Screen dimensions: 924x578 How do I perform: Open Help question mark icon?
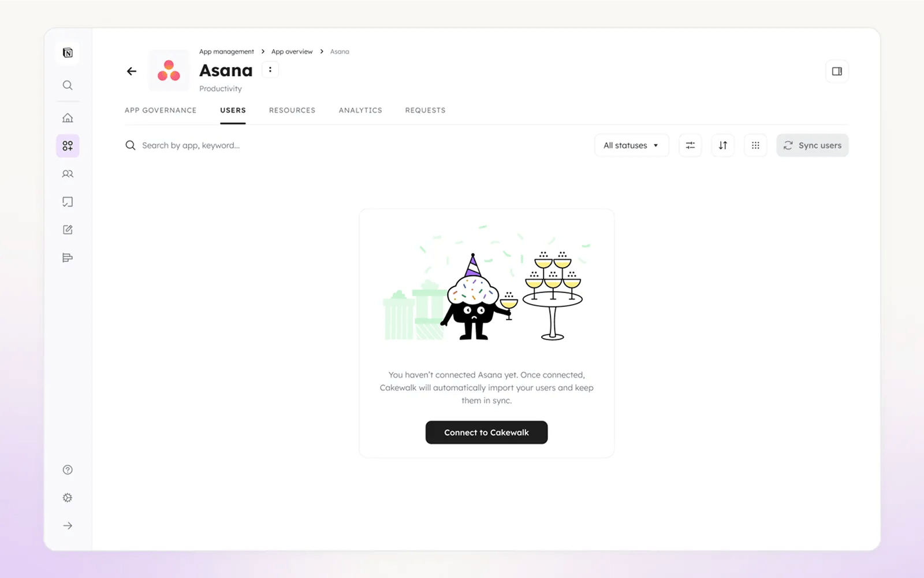(x=68, y=470)
